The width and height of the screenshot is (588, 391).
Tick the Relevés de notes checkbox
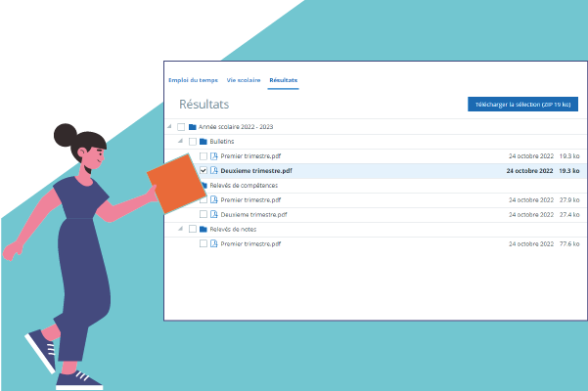(x=193, y=229)
